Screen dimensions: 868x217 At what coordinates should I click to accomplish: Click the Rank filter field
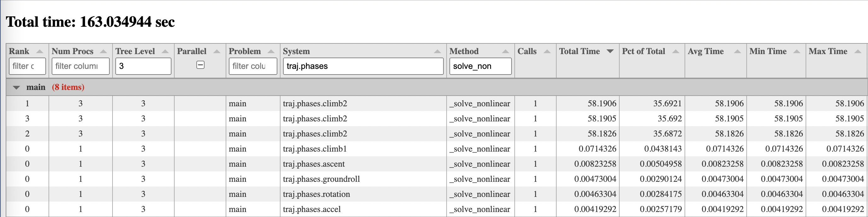[27, 66]
